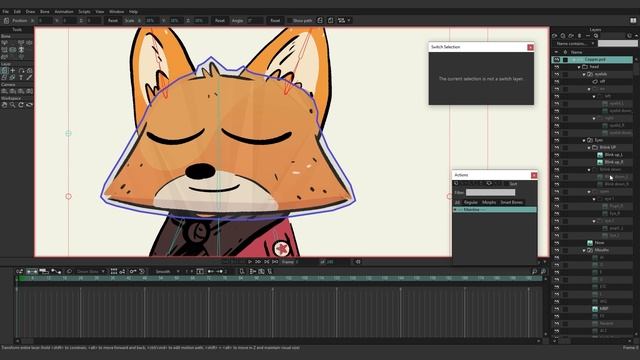Open the Draw menu
The width and height of the screenshot is (640, 360).
pyautogui.click(x=30, y=11)
